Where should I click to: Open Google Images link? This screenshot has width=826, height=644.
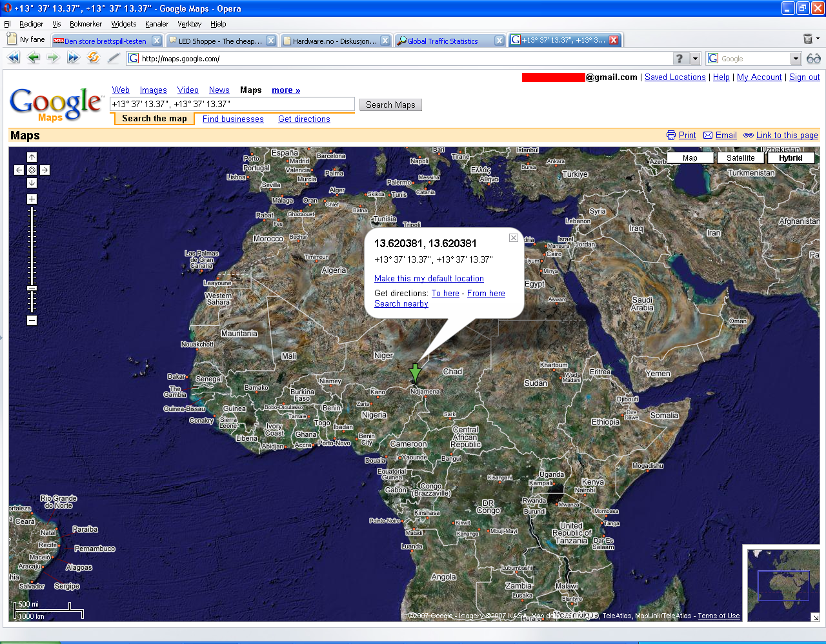(154, 90)
